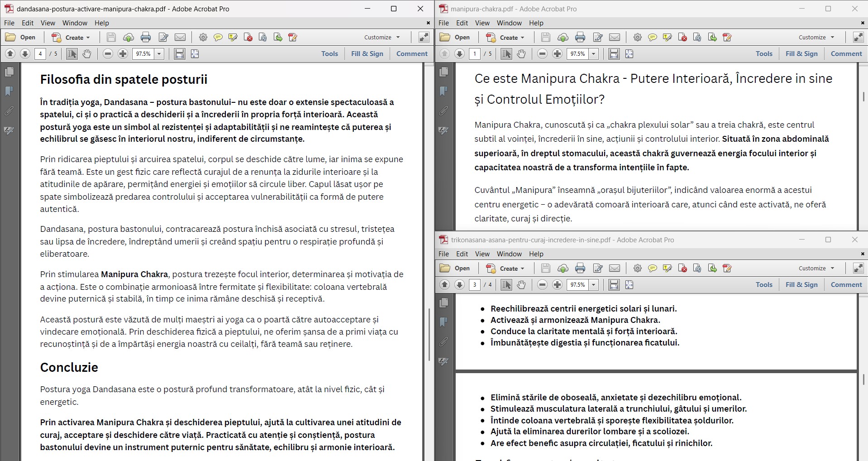Open the Customize dropdown in dandasana window
Viewport: 868px width, 461px height.
coord(382,37)
